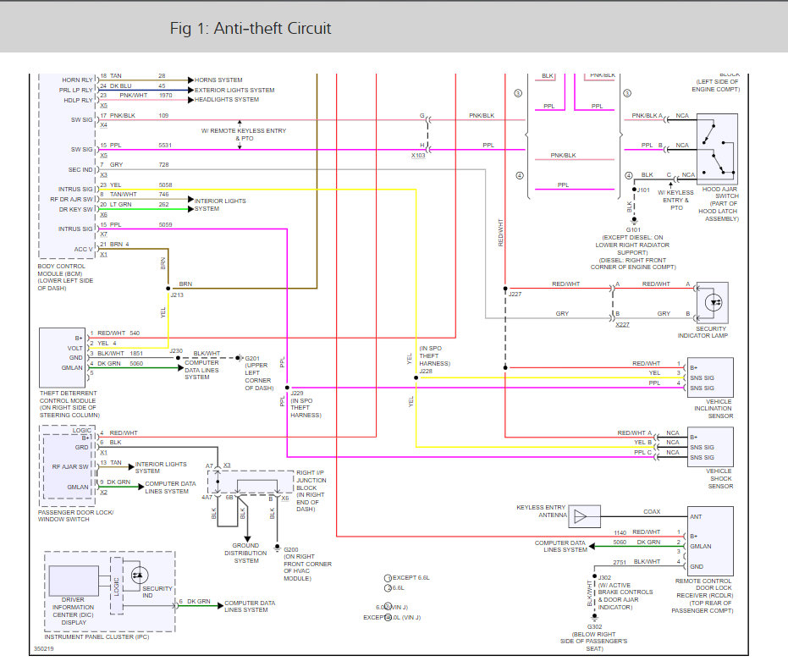Click the THEFT DETERRENT CONTROL MODULE caption
The image size is (788, 672).
click(x=70, y=404)
